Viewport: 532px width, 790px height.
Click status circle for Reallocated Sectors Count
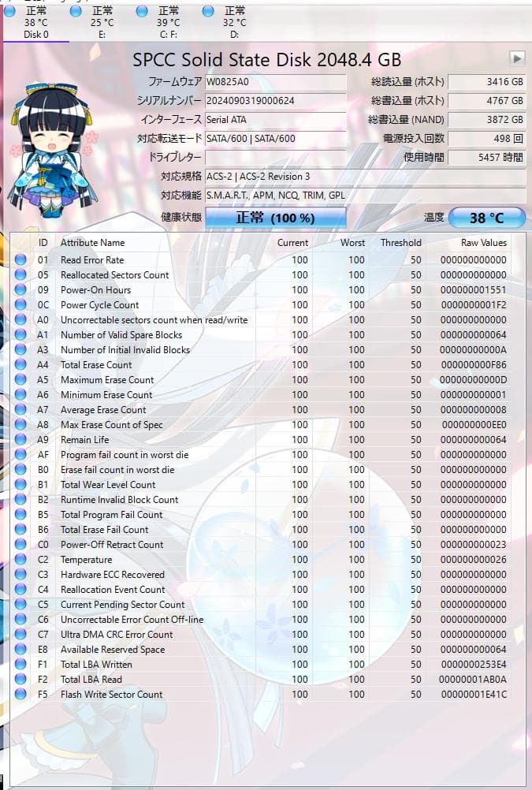point(20,274)
